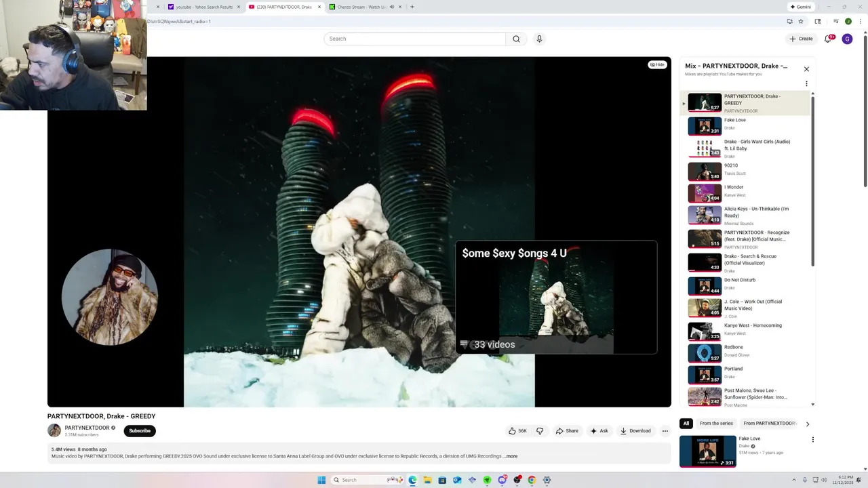The height and width of the screenshot is (488, 868).
Task: Dislike the GREEDY video
Action: point(540,430)
